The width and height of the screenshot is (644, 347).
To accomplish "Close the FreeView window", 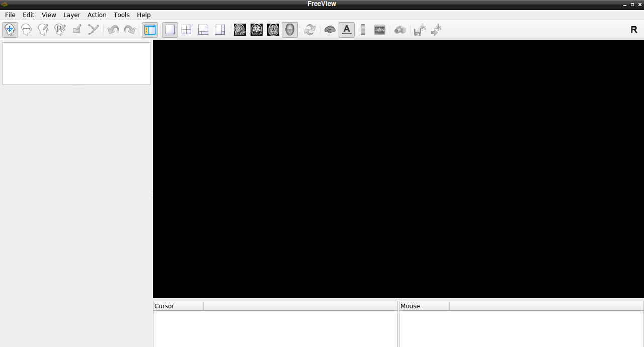I will pyautogui.click(x=640, y=4).
